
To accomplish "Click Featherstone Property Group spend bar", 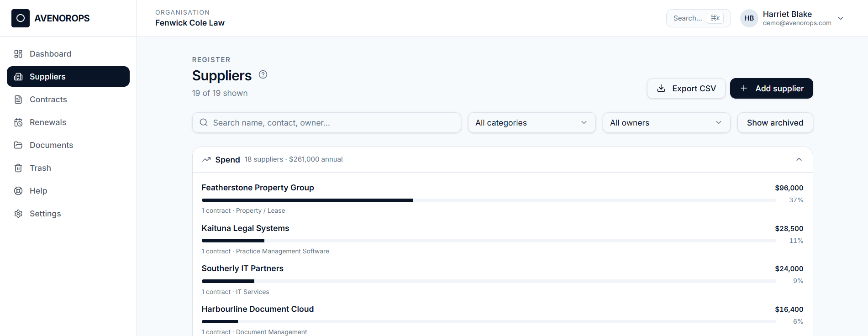I will pos(489,200).
